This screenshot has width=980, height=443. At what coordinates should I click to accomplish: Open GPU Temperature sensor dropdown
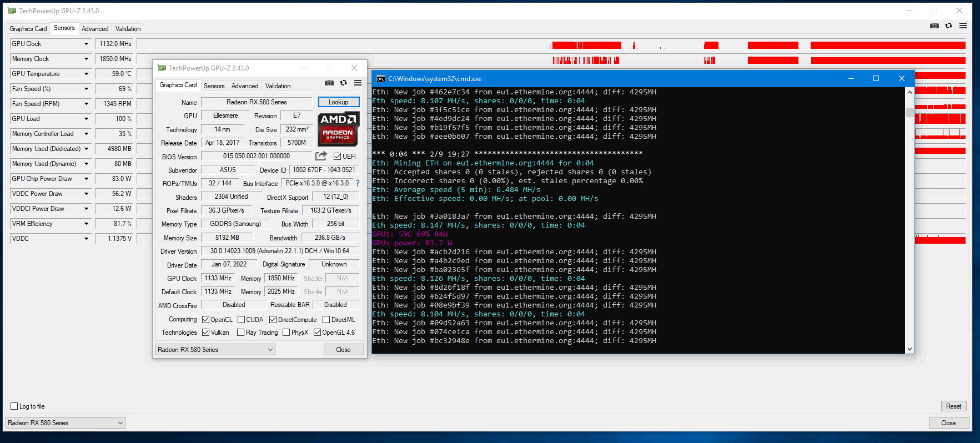coord(86,74)
